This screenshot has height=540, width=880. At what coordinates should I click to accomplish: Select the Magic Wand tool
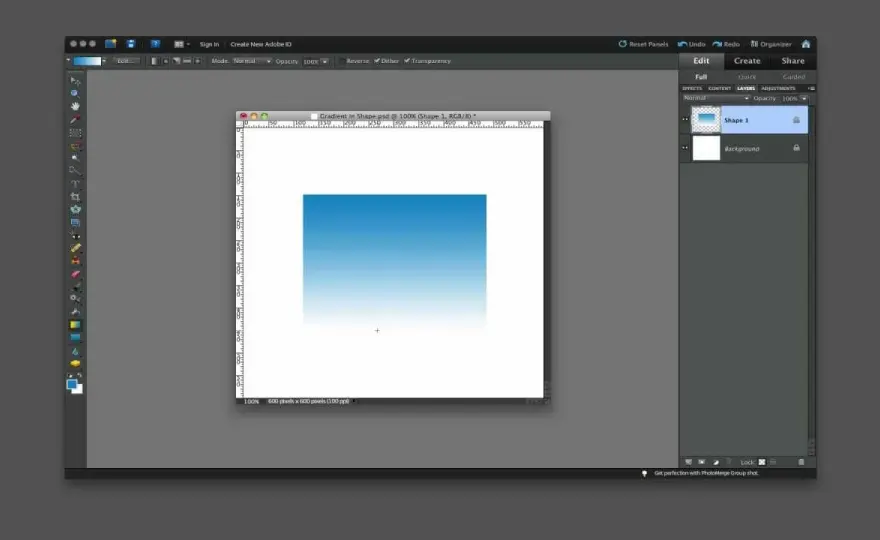coord(75,158)
